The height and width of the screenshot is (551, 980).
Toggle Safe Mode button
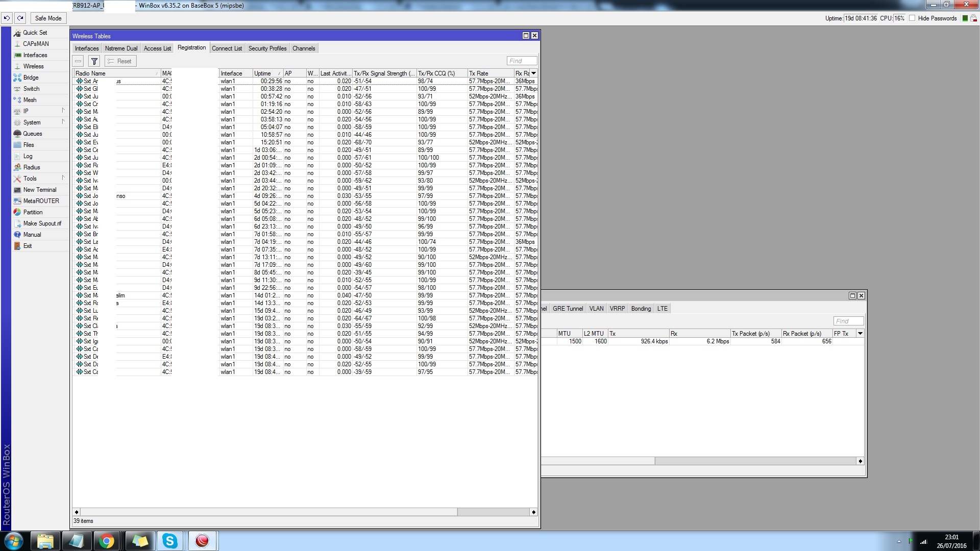(x=48, y=18)
